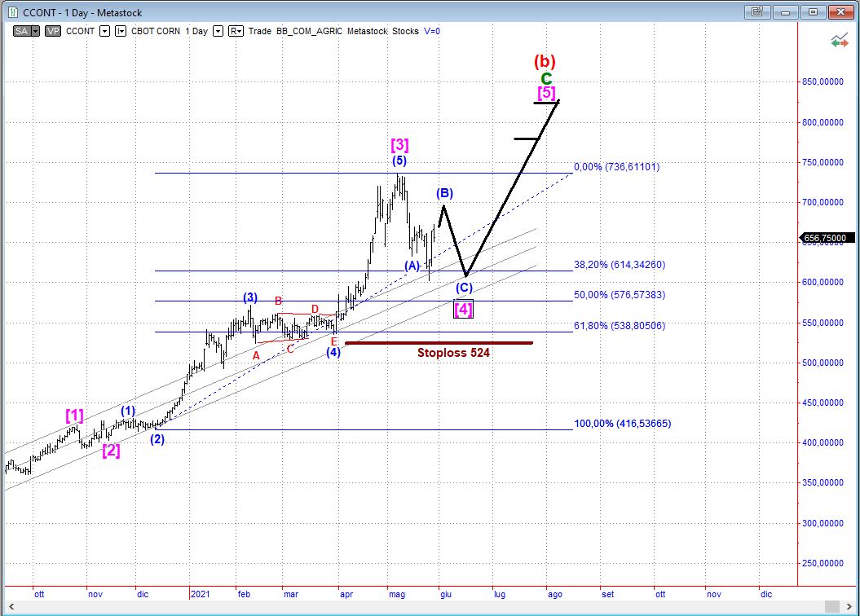Click the CCONT symbol name

(x=80, y=31)
